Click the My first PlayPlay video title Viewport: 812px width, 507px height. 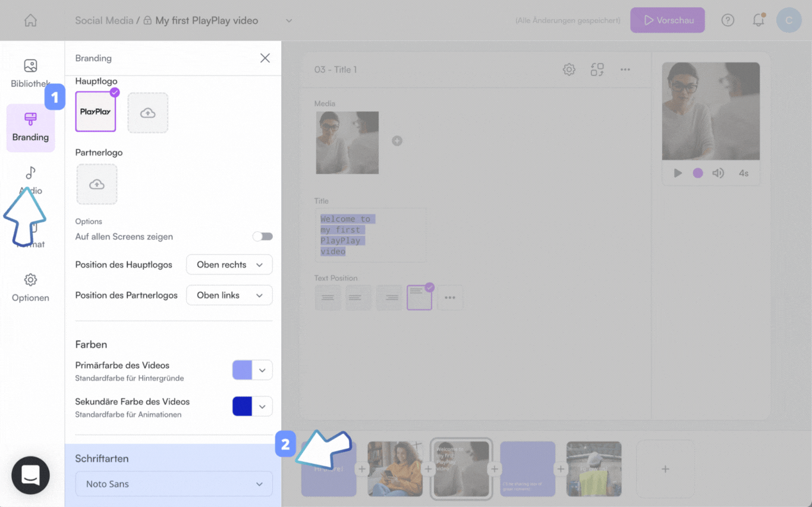pyautogui.click(x=207, y=20)
